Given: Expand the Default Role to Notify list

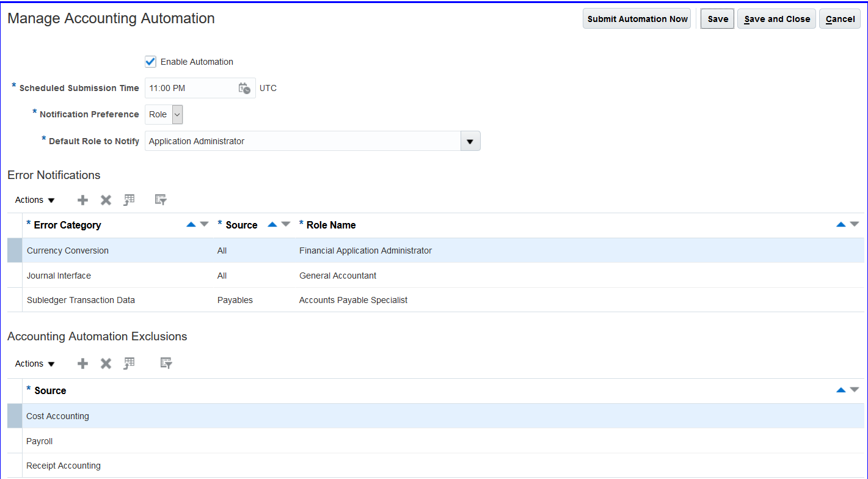Looking at the screenshot, I should 470,141.
